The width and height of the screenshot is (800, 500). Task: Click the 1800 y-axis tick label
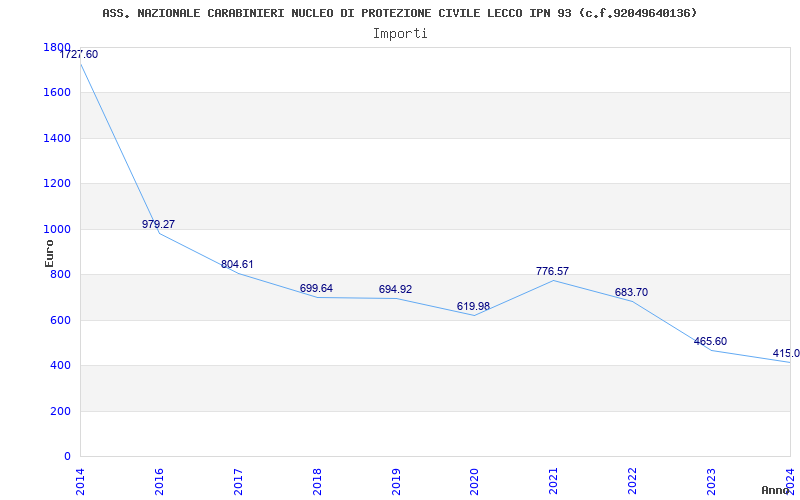coord(57,47)
